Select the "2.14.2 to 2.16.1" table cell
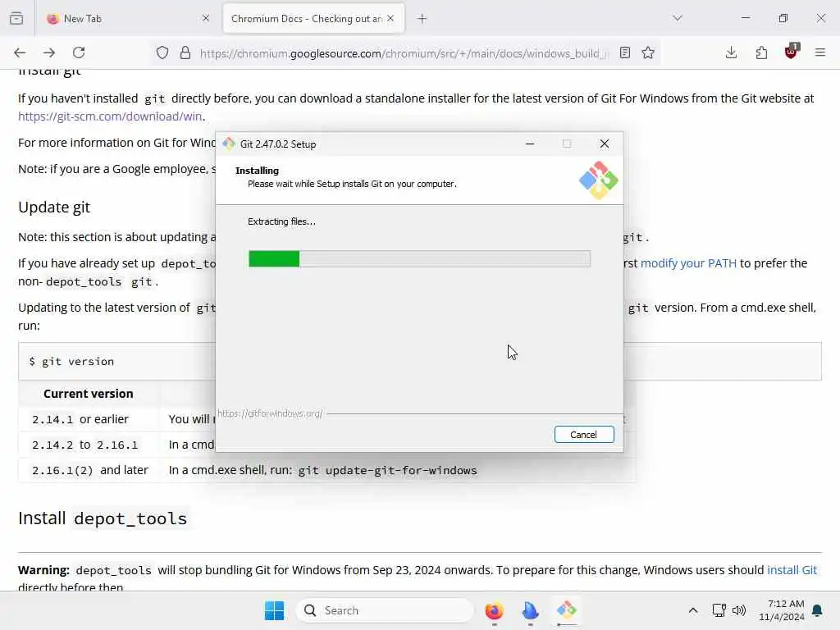 [89, 445]
